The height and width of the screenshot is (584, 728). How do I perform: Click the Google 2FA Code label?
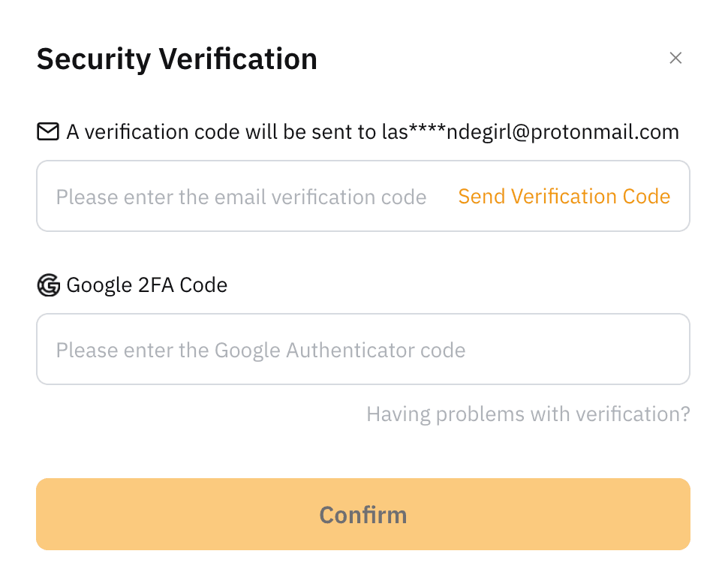pyautogui.click(x=147, y=285)
